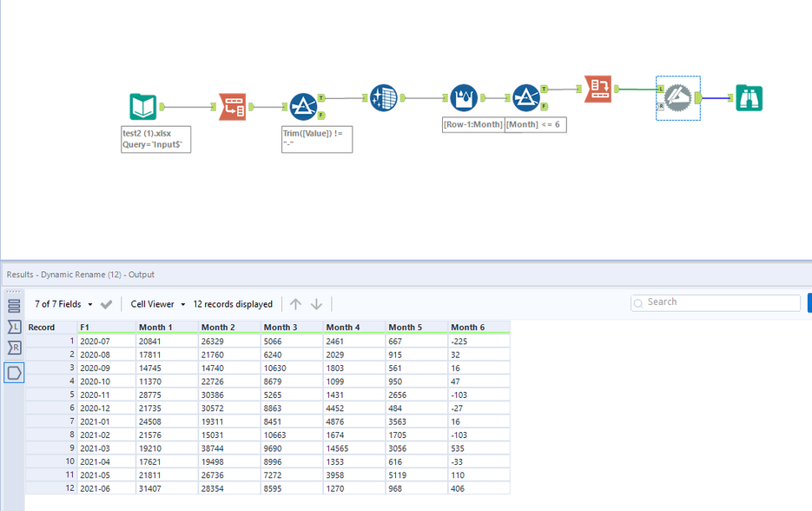Select cell 406 in Month 6
The height and width of the screenshot is (511, 812).
[479, 488]
